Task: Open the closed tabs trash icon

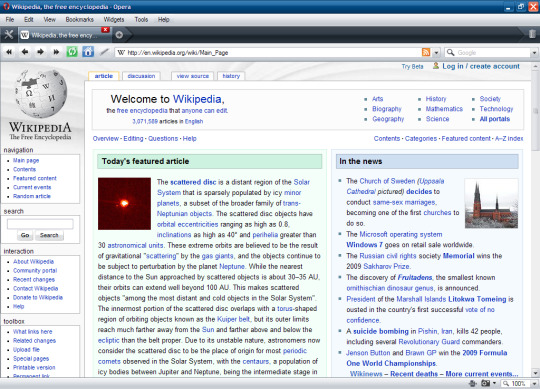Action: click(532, 34)
